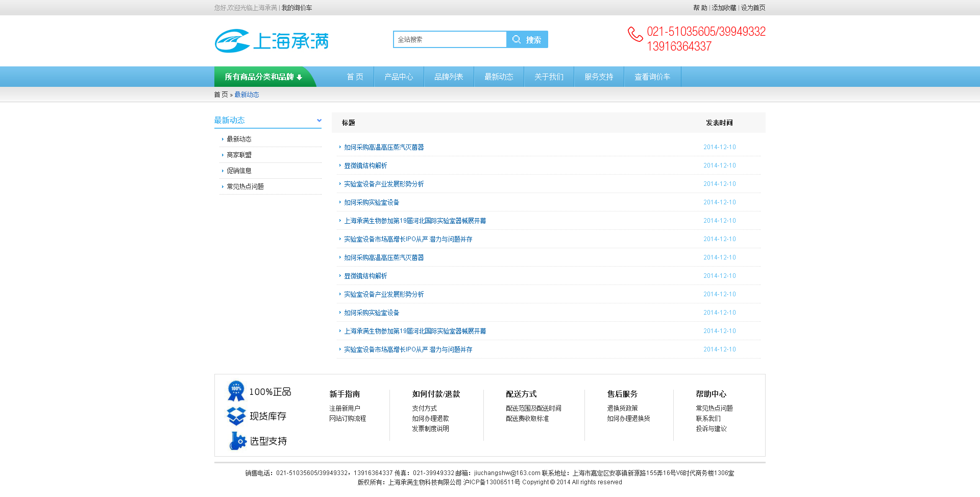Click 我的询价车 link at top
This screenshot has height=497, width=980.
point(297,8)
